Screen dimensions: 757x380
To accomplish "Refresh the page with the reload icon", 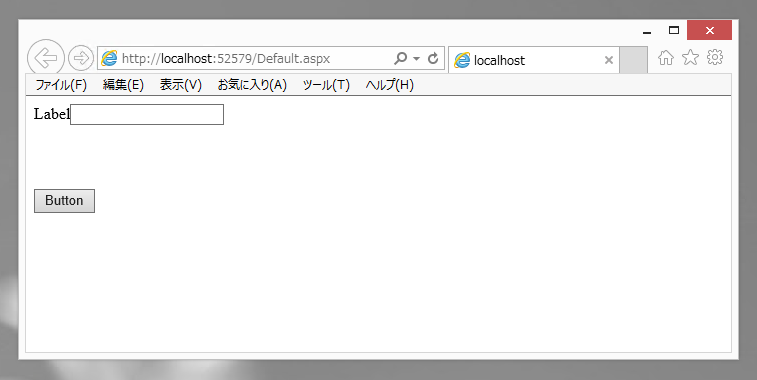I will point(433,58).
